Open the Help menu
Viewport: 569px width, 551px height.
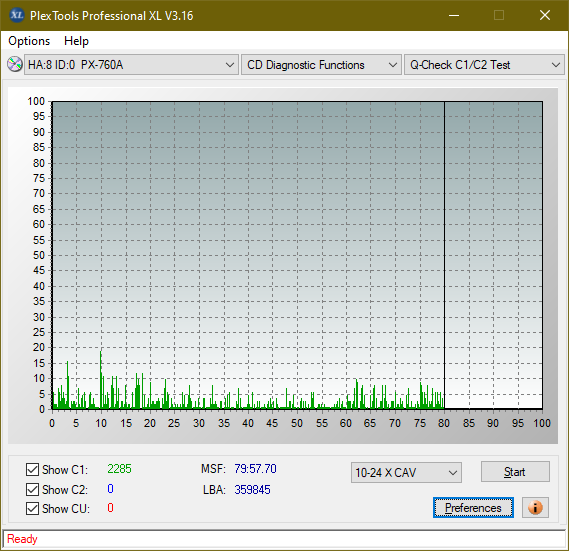(x=76, y=41)
